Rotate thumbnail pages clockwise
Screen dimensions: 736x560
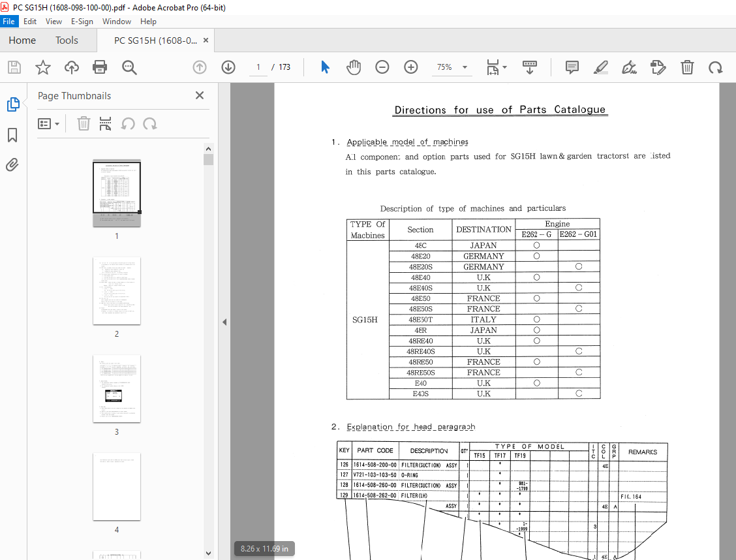(149, 124)
